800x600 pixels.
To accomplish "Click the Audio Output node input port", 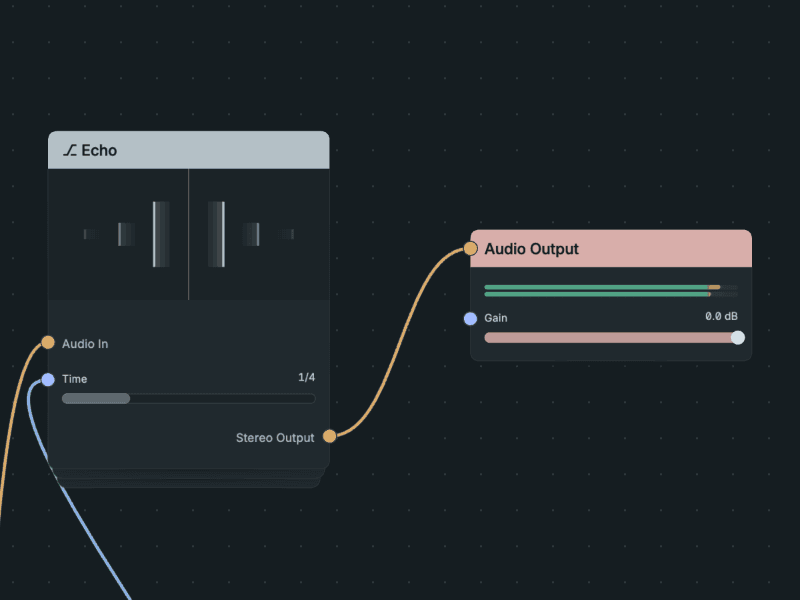I will tap(470, 248).
